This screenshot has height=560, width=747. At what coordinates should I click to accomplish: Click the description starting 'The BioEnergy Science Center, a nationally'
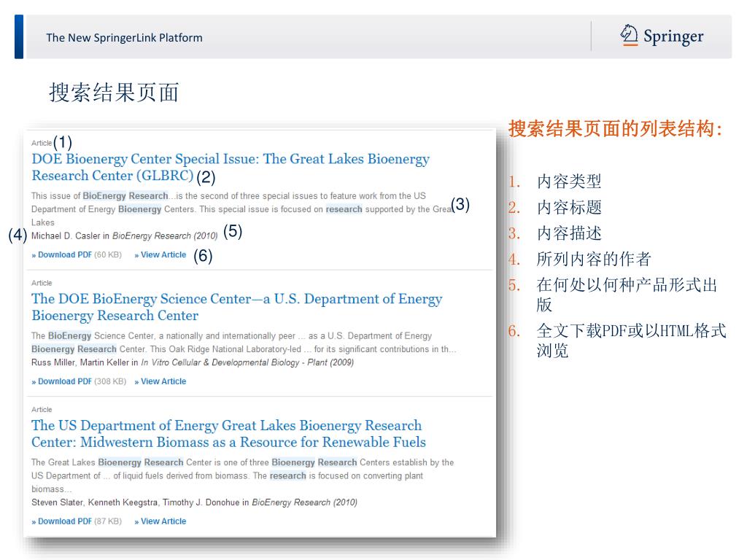(244, 343)
